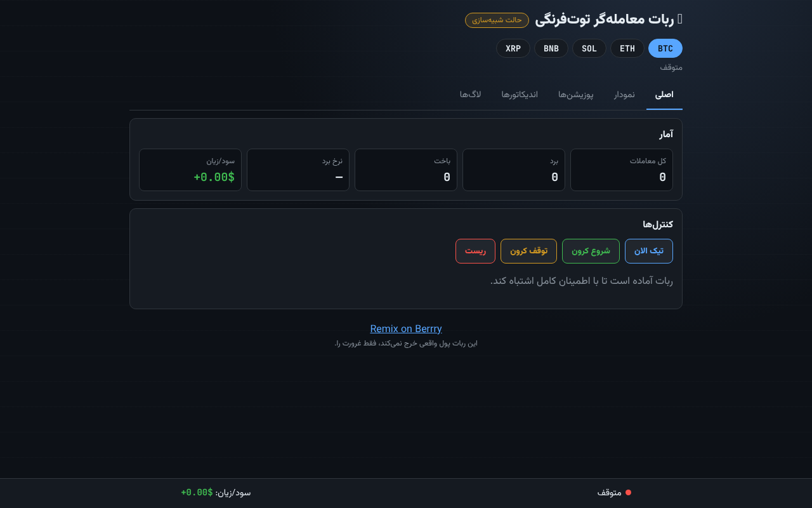Open the اصلی tab
Screen dimensions: 812x508
664,95
